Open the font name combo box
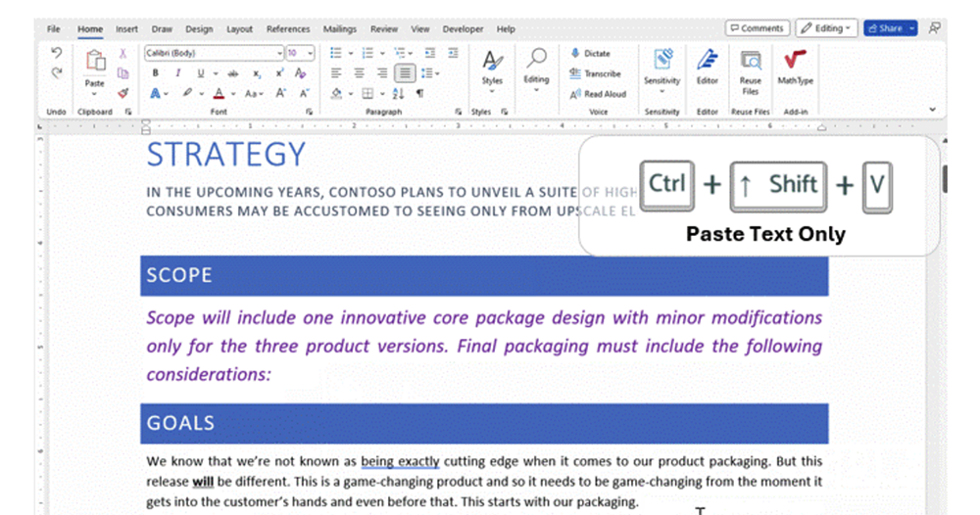Screen dimensions: 980x515 (215, 53)
